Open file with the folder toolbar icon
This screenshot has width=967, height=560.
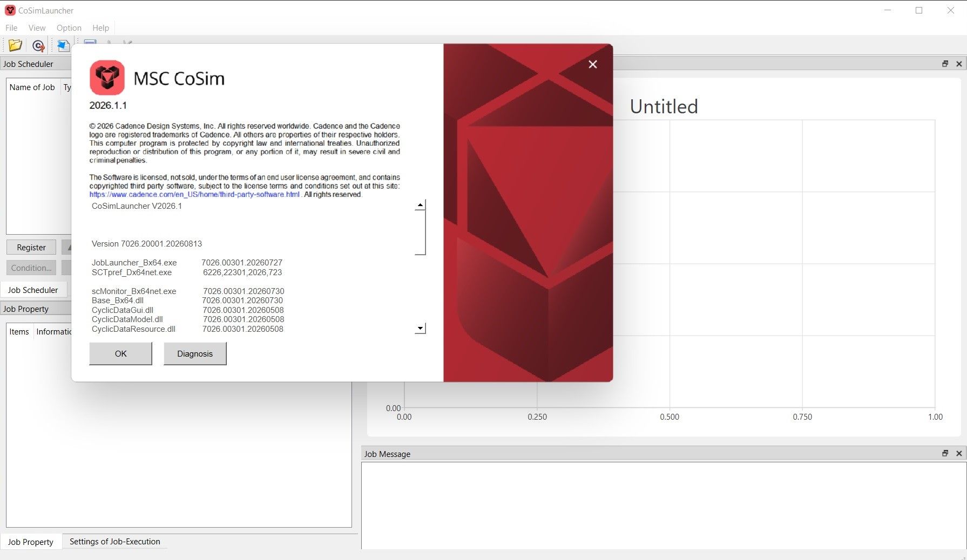15,46
